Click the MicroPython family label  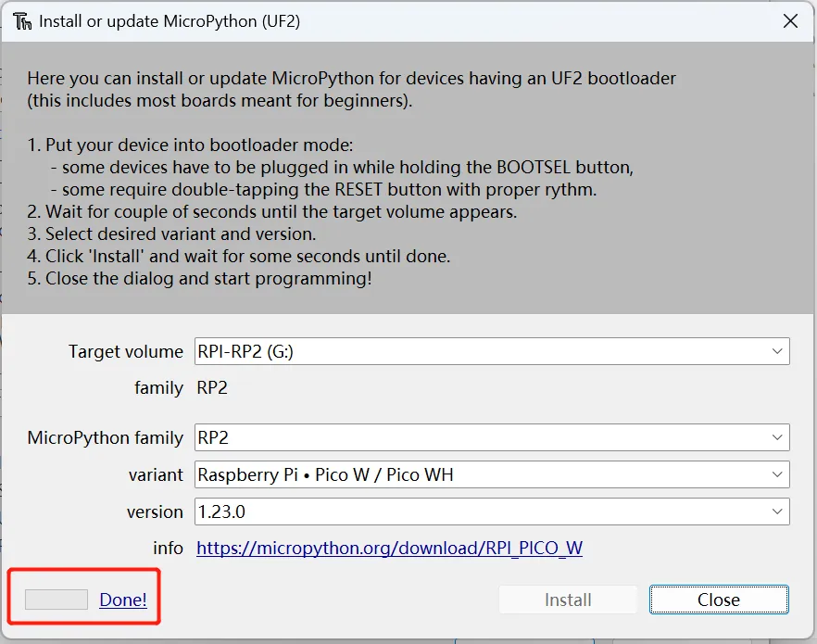(106, 437)
